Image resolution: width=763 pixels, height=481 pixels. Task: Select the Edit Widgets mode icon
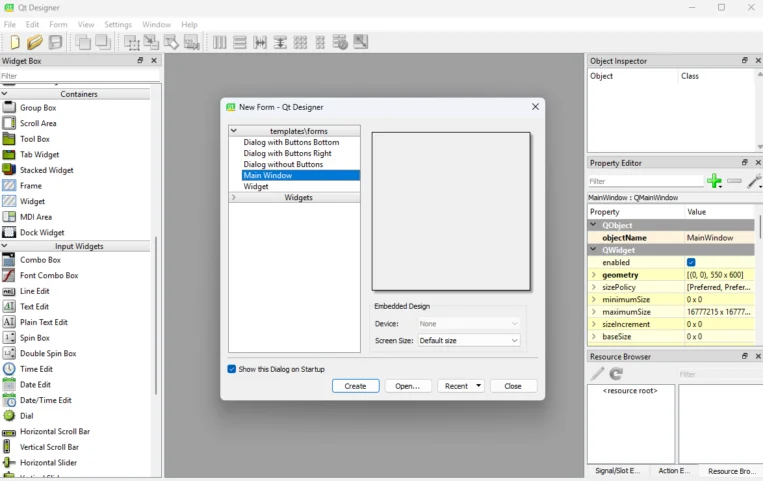[131, 42]
